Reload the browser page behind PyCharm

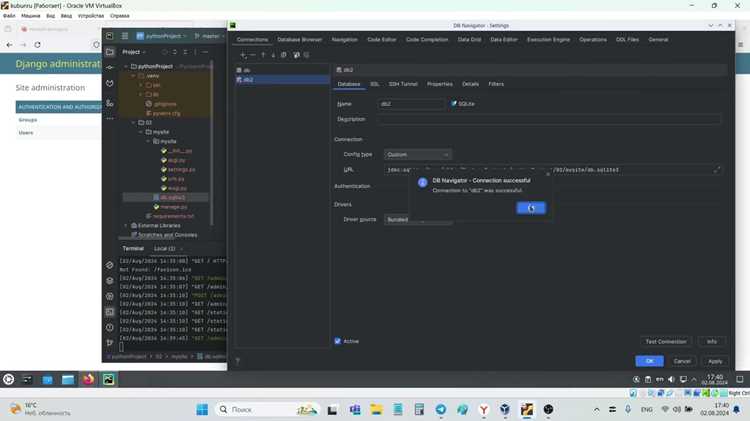point(37,44)
